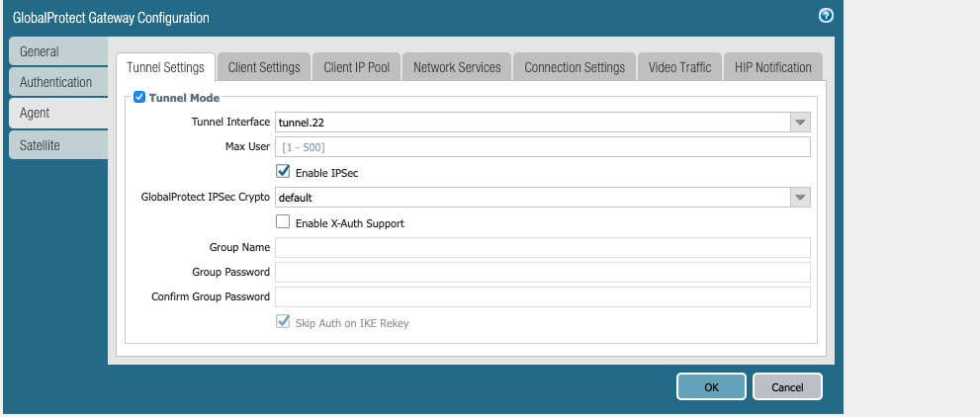The image size is (980, 417).
Task: Click into the Group Name field
Action: tap(543, 247)
